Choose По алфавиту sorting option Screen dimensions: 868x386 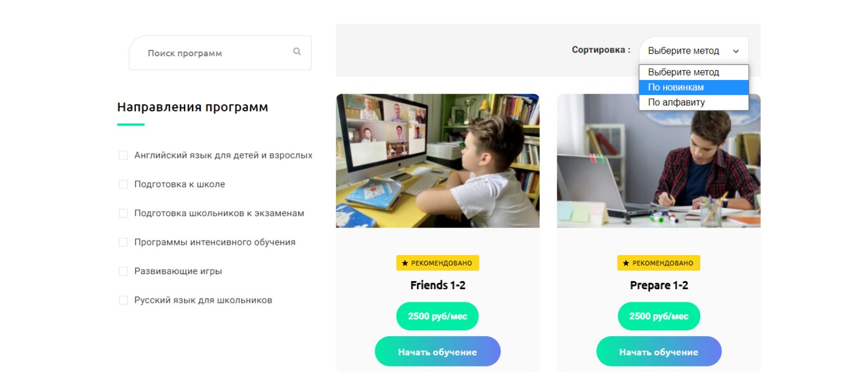[x=694, y=102]
